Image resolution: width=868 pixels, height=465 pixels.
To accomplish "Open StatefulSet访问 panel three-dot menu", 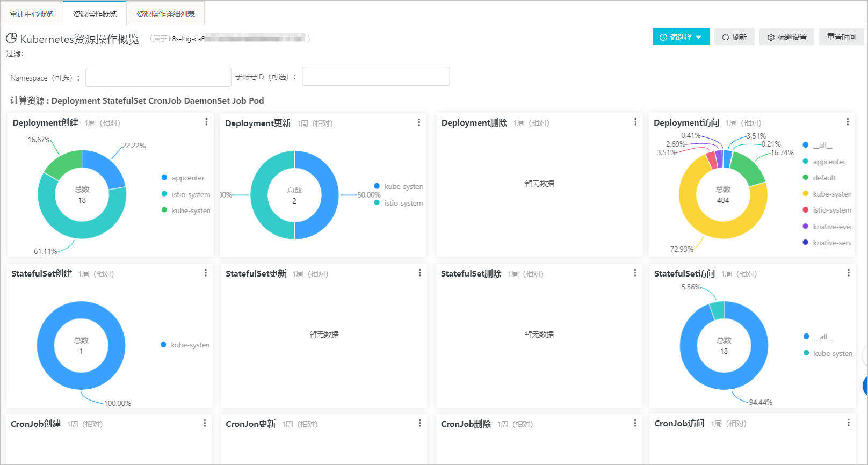I will click(x=848, y=273).
